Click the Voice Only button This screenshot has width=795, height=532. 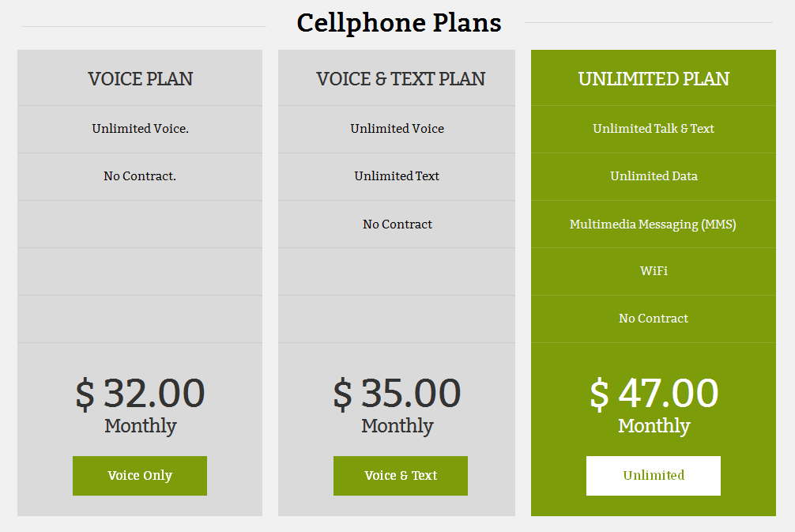click(x=140, y=476)
